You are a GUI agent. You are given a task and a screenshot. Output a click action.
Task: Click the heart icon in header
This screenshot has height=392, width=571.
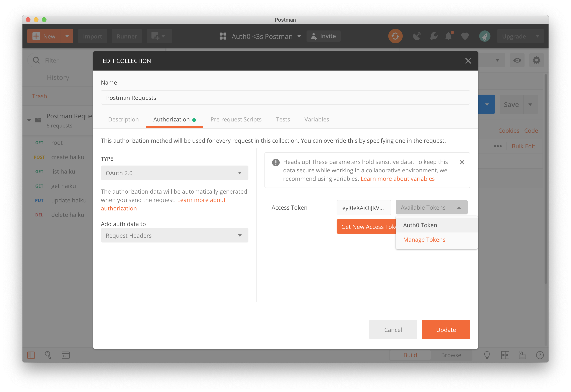465,36
